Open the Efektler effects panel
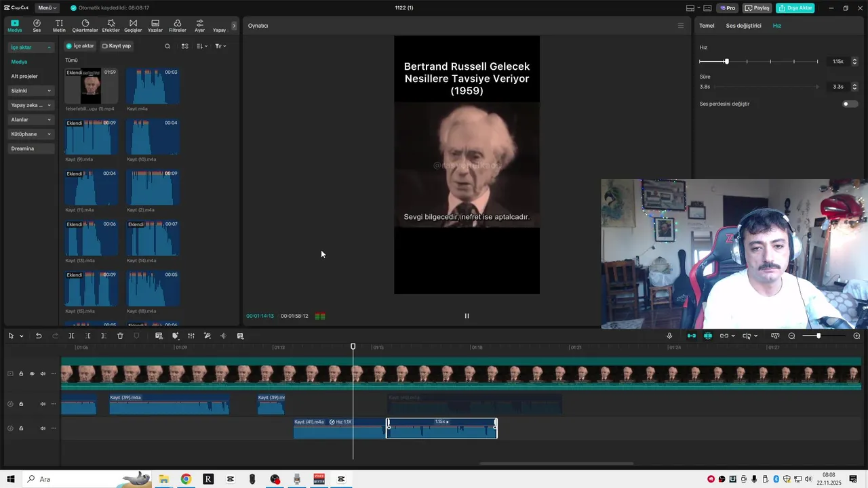Image resolution: width=868 pixels, height=488 pixels. (111, 26)
